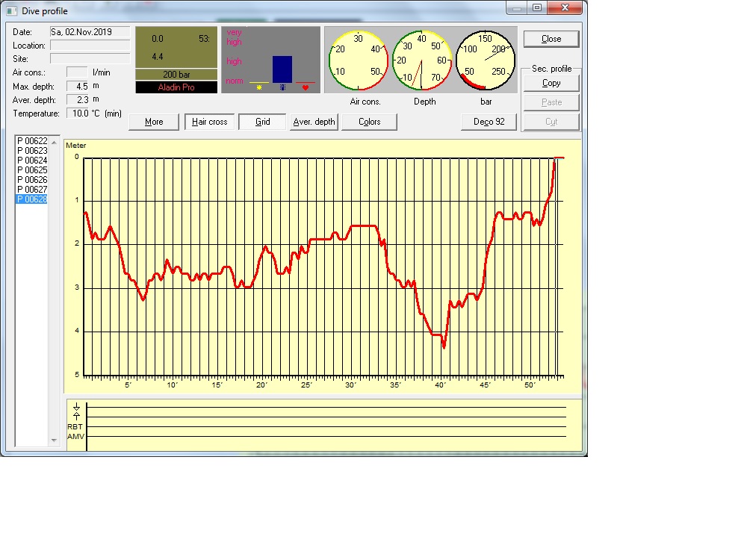Click the 53: dive time readout

tap(205, 39)
